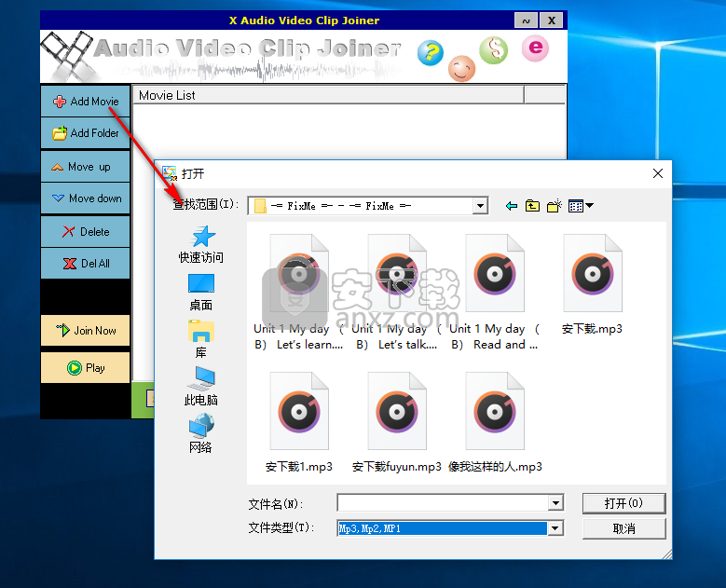Screen dimensions: 726x588
Task: Click the file name input field
Action: tap(443, 503)
